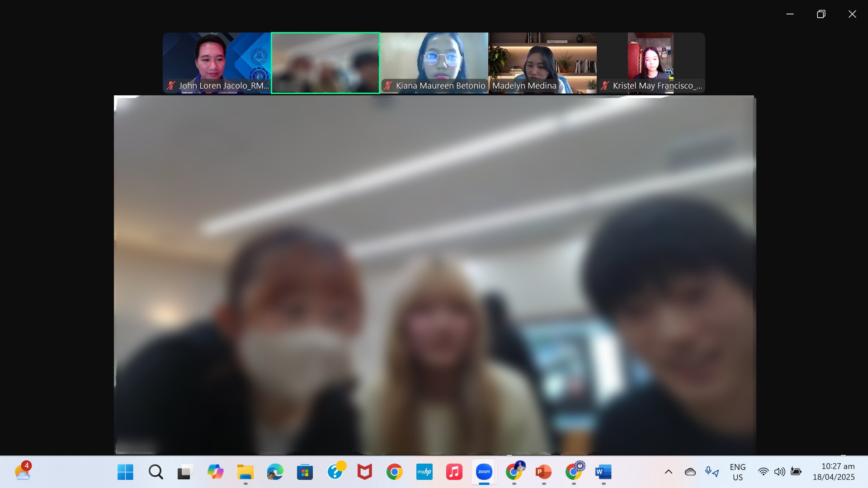Launch Copilot from the taskbar
The width and height of the screenshot is (868, 488).
(215, 472)
